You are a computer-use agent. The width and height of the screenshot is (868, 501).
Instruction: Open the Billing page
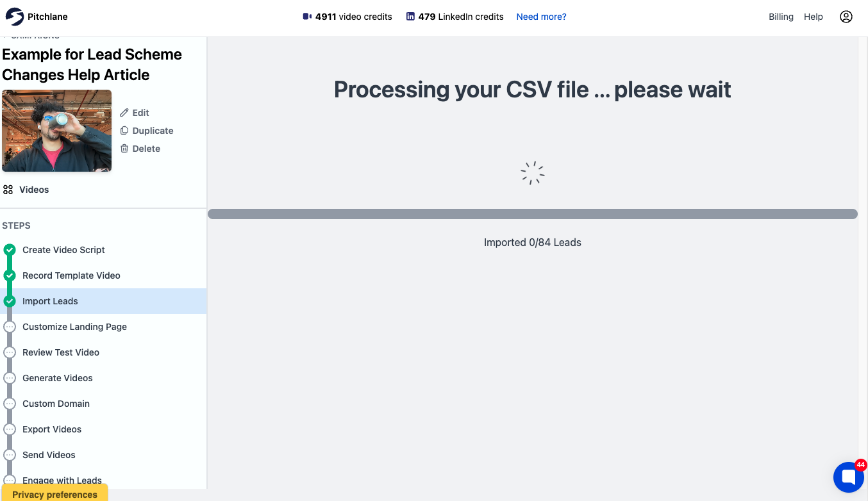tap(781, 17)
